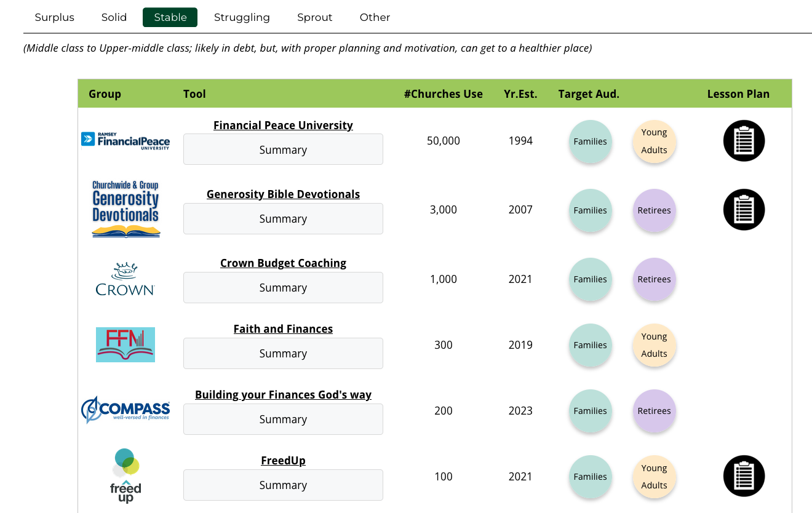Open the FreedUp title link
Screen dimensions: 812x513
pyautogui.click(x=283, y=461)
